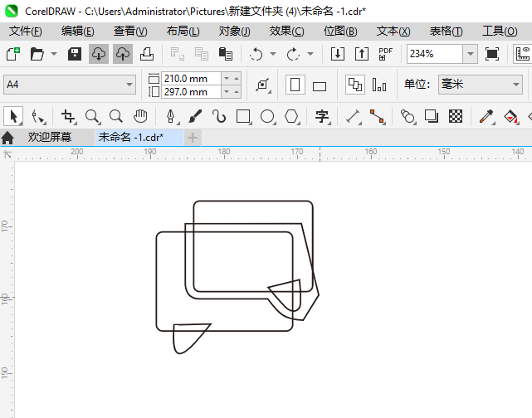532x418 pixels.
Task: Open the zoom level dropdown arrow
Action: coord(471,54)
